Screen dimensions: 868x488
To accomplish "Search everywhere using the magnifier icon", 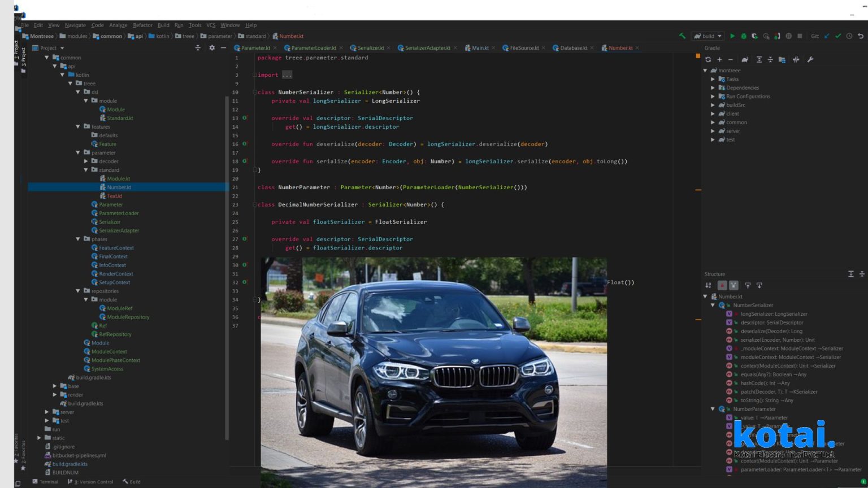I will pos(766,36).
